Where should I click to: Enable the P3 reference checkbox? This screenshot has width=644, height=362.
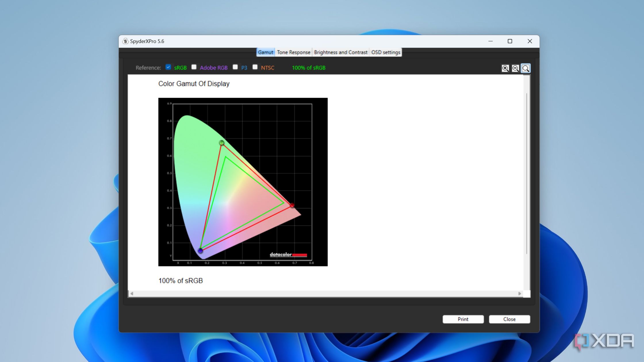coord(235,67)
